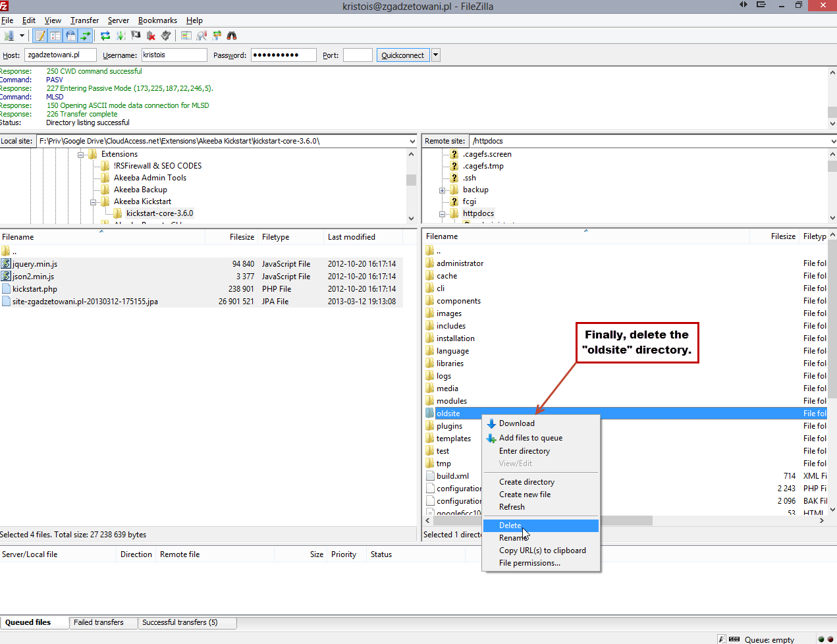Click Download arrow icon in context menu

491,424
